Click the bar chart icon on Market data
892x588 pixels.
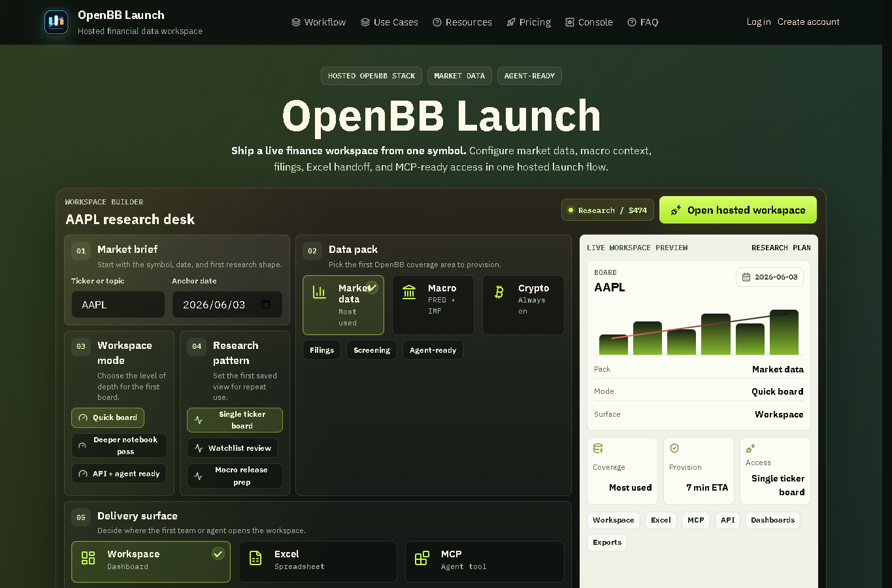pos(320,292)
